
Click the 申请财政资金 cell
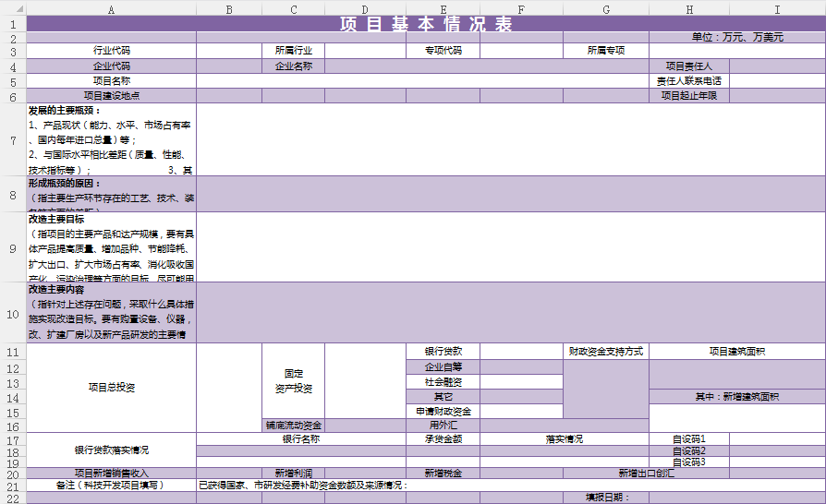(x=443, y=411)
